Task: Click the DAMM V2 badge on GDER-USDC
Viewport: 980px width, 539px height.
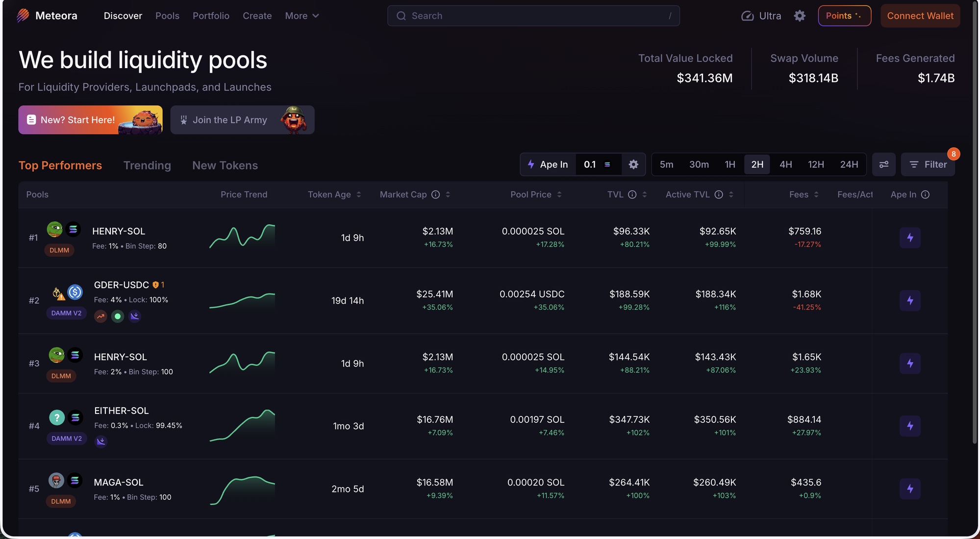Action: tap(67, 313)
